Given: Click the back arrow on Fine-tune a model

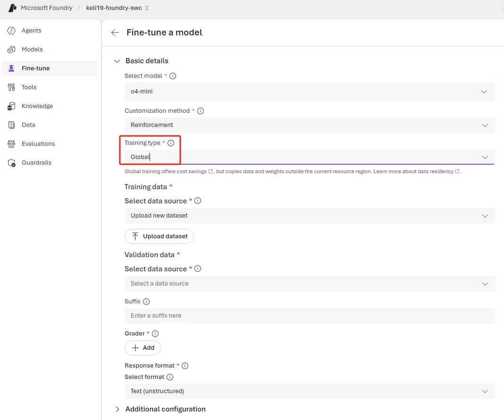Looking at the screenshot, I should 115,33.
